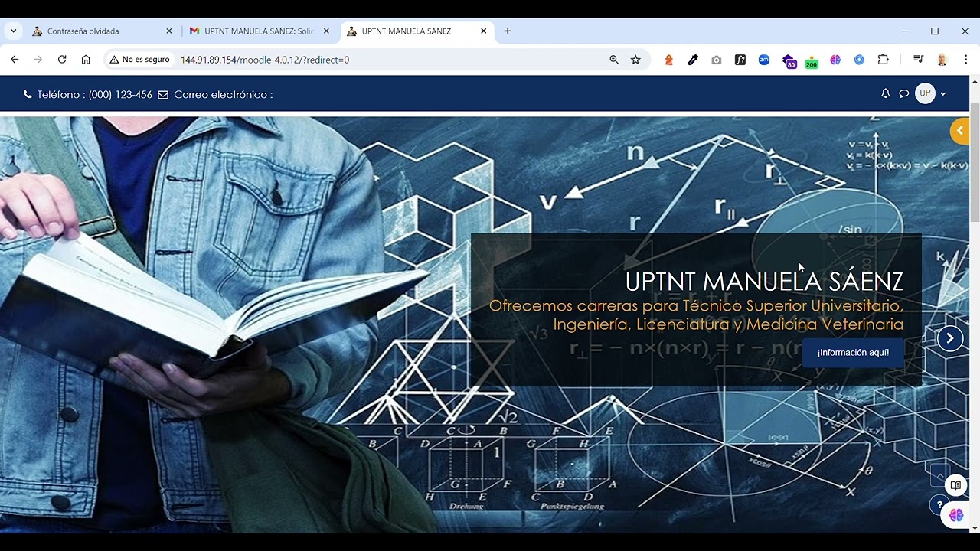Open the extensions puzzle piece menu
Image resolution: width=980 pixels, height=551 pixels.
pos(883,60)
